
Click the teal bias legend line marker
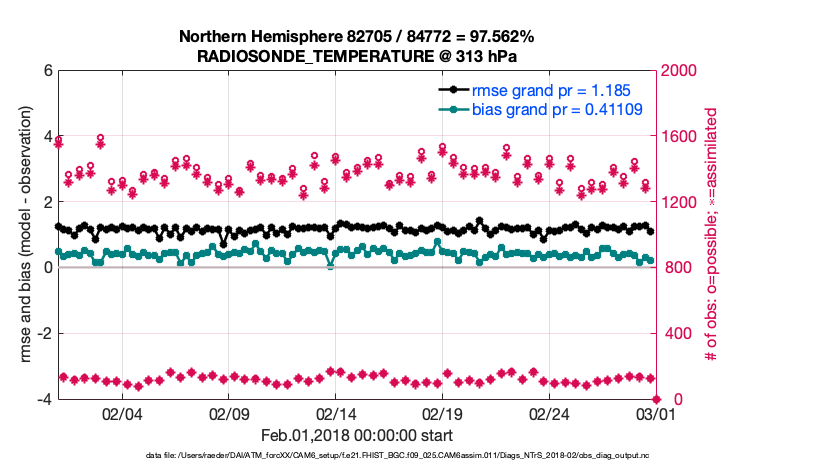pyautogui.click(x=454, y=109)
